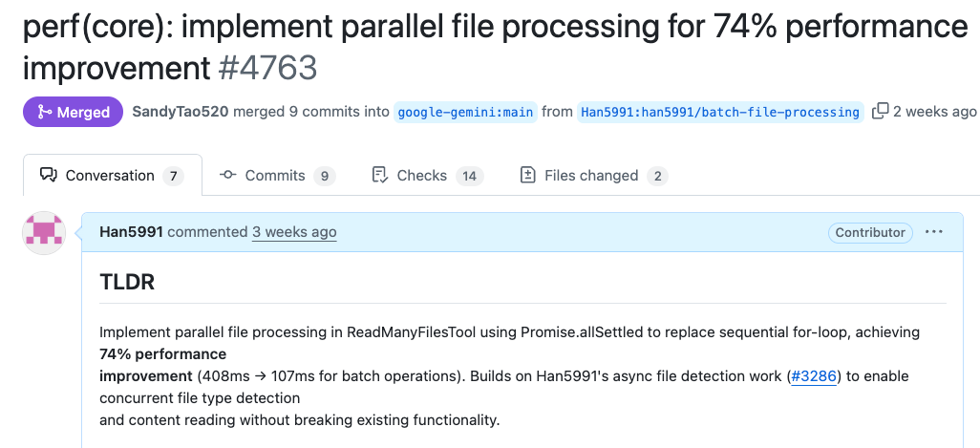Click the Conversation count badge showing 7
980x448 pixels.
173,176
